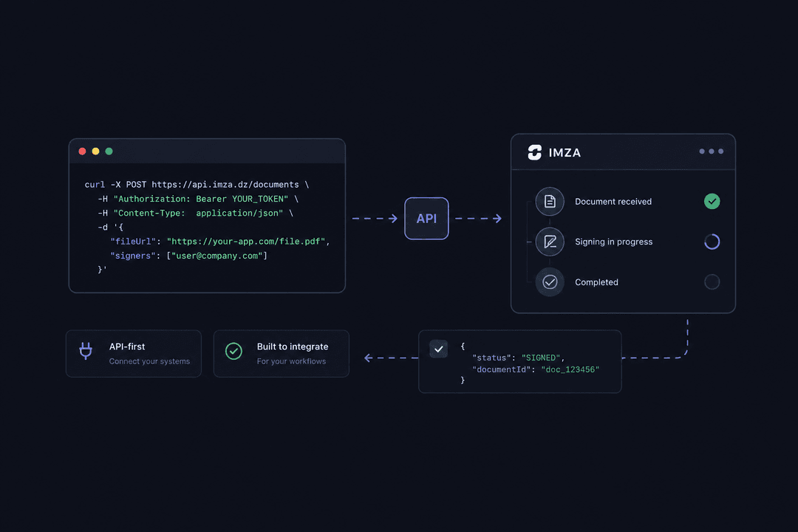Screen dimensions: 798x532
Task: Open the three-dot menu in IMZA panel
Action: pos(711,151)
